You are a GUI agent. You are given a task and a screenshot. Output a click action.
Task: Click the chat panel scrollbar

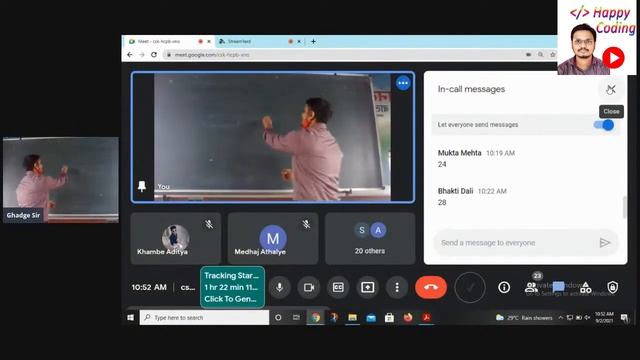point(624,207)
